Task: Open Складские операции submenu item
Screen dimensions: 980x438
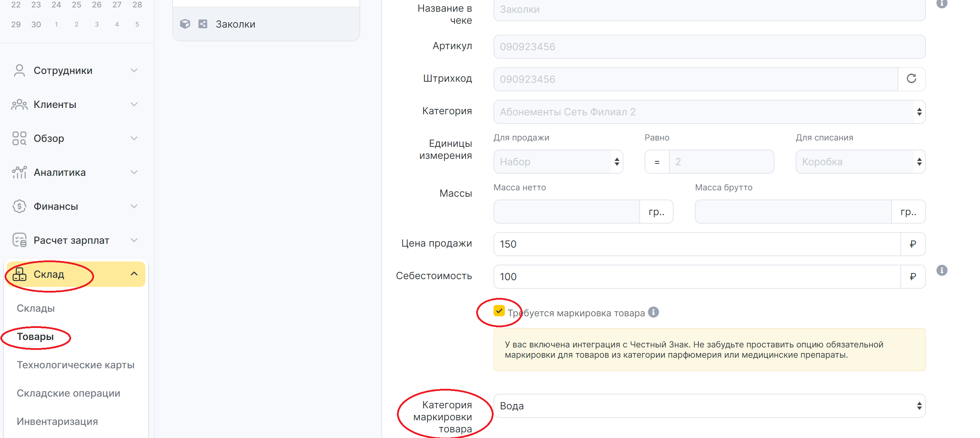Action: 69,393
